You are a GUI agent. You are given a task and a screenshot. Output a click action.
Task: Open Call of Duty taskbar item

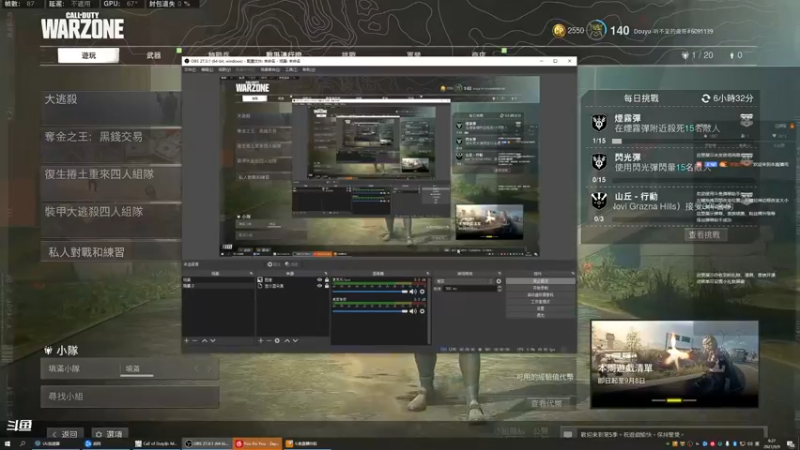pos(157,444)
